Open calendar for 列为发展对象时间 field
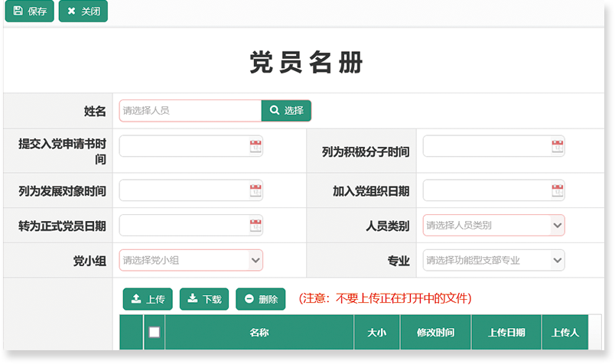Screen dimensions: 615x364 click(x=255, y=190)
